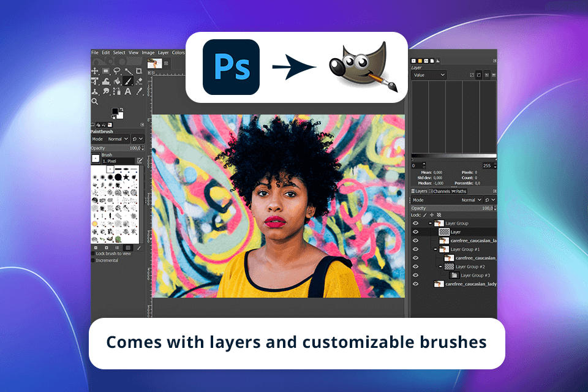Select the Bucket Fill tool

pos(117,81)
